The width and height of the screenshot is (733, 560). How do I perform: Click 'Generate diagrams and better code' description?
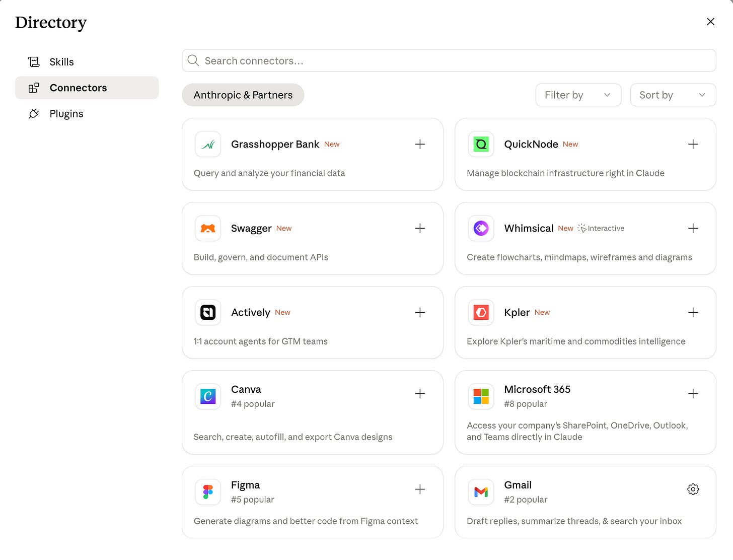(x=306, y=521)
